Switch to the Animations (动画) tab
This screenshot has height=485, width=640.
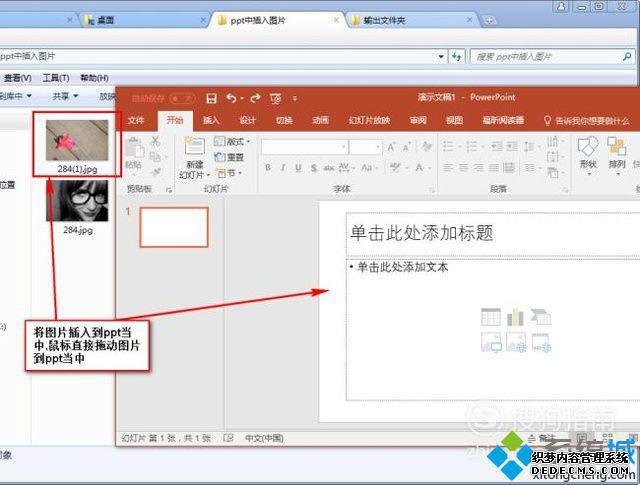point(320,120)
